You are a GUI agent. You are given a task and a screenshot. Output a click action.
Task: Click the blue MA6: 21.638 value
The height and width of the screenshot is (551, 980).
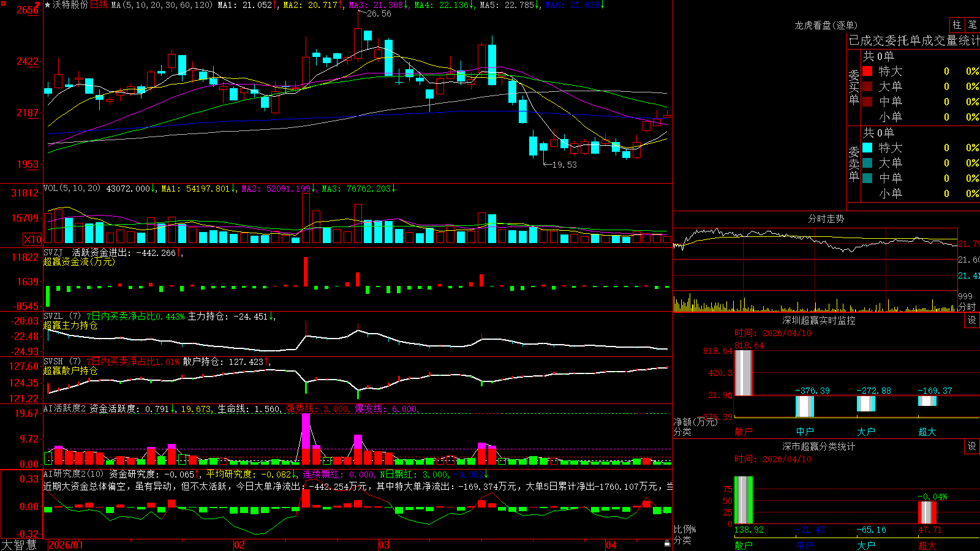pyautogui.click(x=573, y=5)
